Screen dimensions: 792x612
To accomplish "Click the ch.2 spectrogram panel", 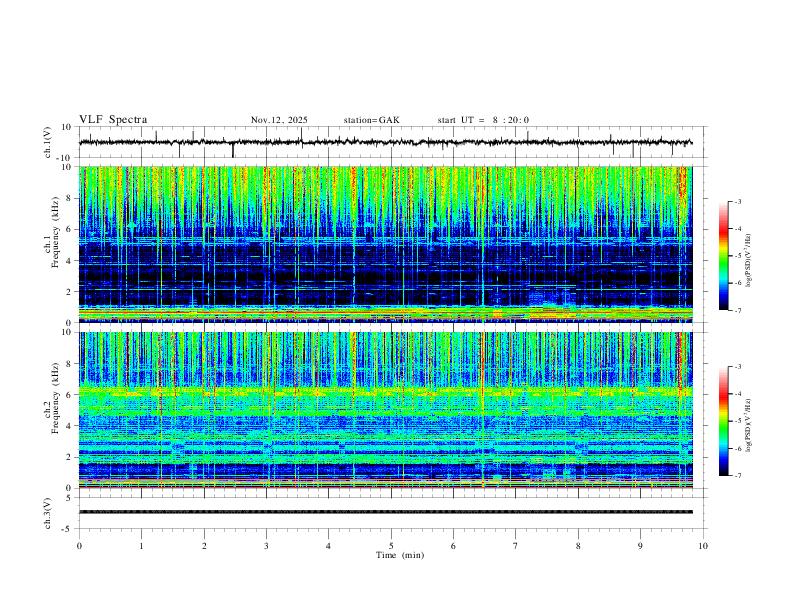I will tap(385, 410).
